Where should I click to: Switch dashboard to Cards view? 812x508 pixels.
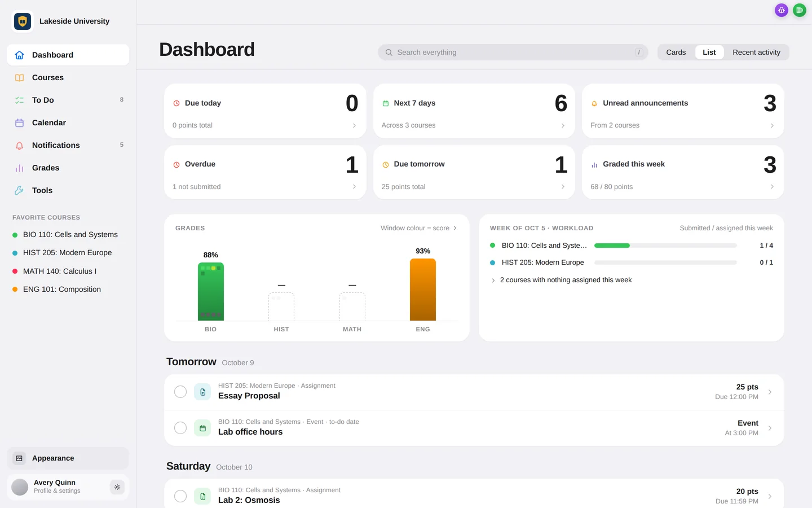[x=676, y=52]
